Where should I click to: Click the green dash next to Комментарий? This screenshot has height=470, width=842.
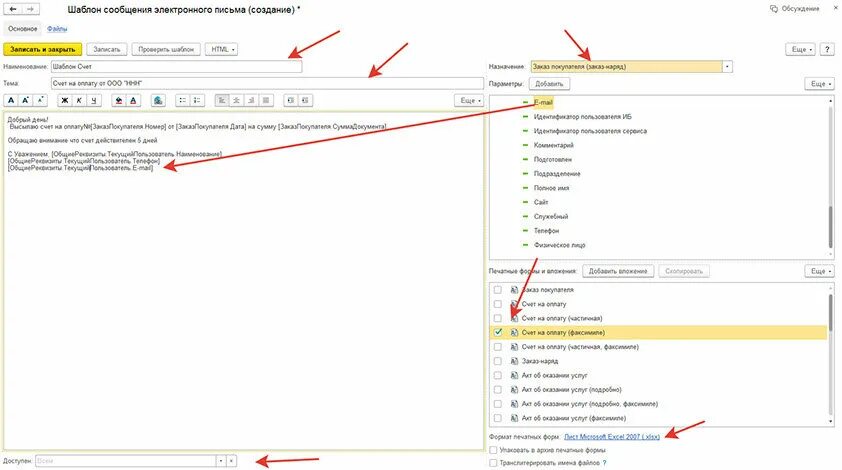point(525,145)
